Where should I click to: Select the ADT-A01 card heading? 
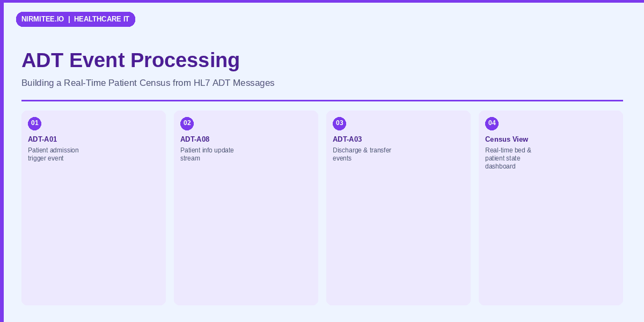pos(42,140)
